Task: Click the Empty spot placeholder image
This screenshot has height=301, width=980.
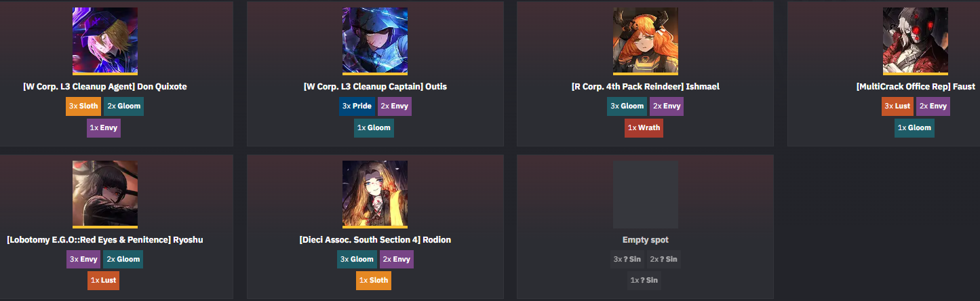Action: pyautogui.click(x=646, y=194)
